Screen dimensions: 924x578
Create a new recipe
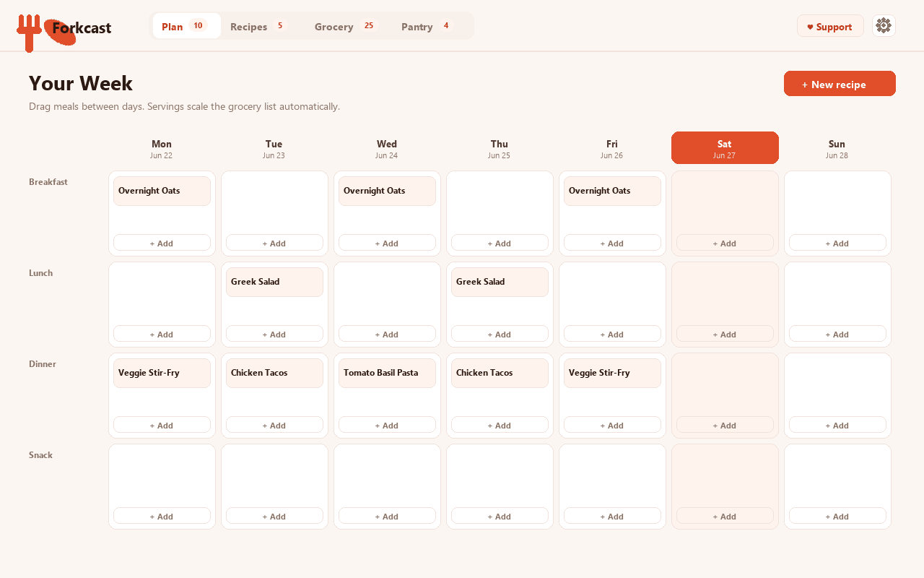tap(840, 84)
